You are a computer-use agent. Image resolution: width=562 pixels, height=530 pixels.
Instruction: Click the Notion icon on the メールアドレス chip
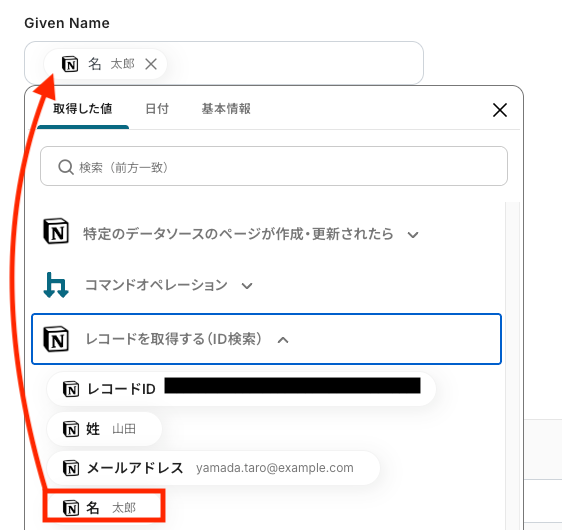pyautogui.click(x=71, y=468)
